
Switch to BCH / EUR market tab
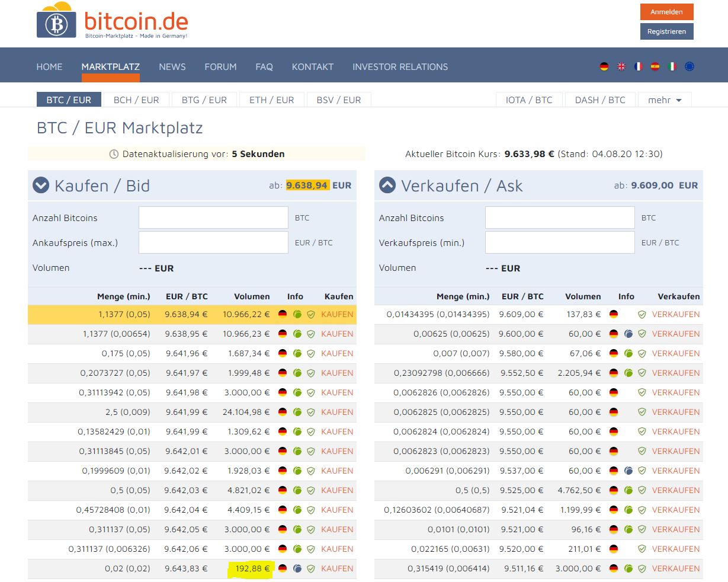pyautogui.click(x=136, y=100)
